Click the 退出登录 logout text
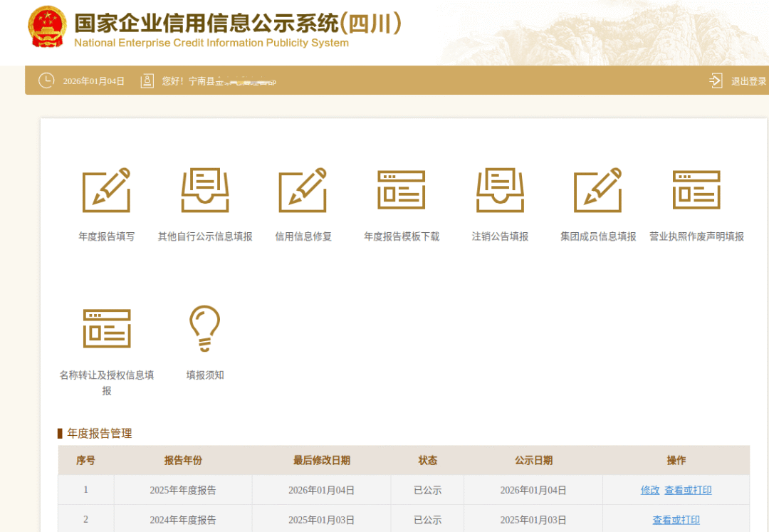The height and width of the screenshot is (532, 769). [749, 80]
